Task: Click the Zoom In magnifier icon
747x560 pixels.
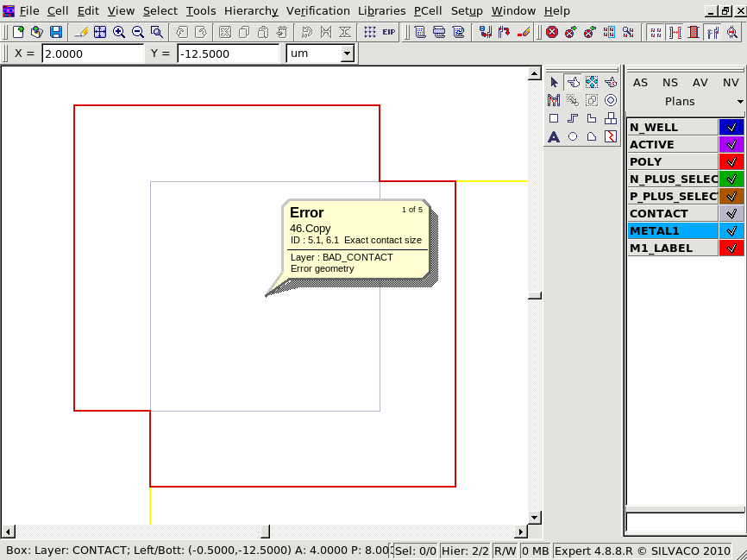Action: (x=119, y=32)
